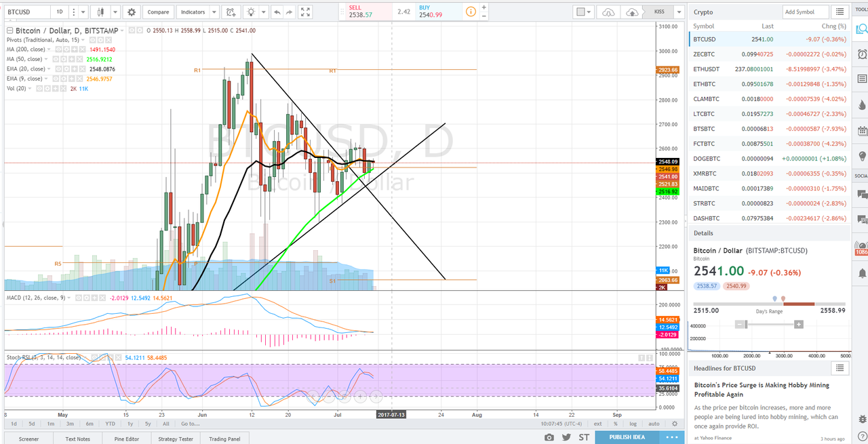Click the Add Symbol input field

tap(805, 12)
